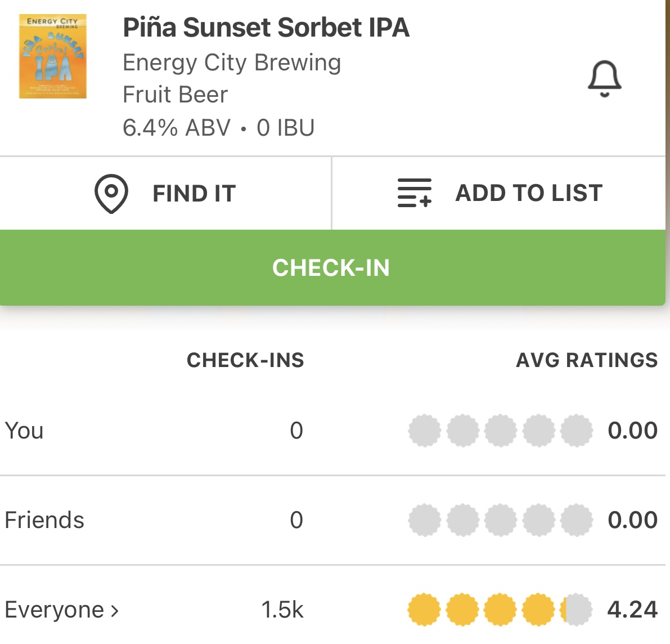
Task: Click the location pin icon
Action: tap(111, 193)
